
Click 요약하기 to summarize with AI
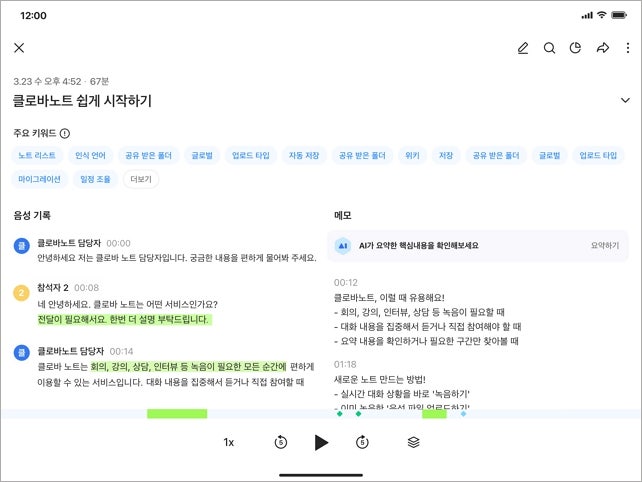click(x=604, y=245)
